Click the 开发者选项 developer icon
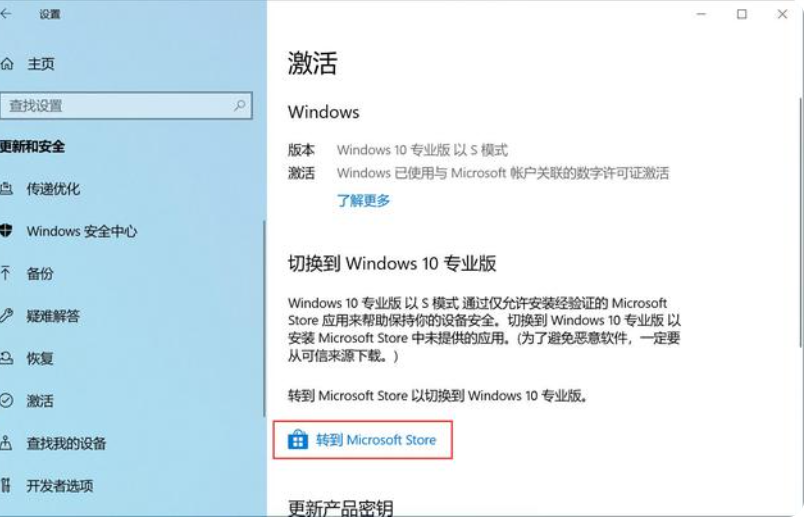The height and width of the screenshot is (518, 804). click(6, 485)
